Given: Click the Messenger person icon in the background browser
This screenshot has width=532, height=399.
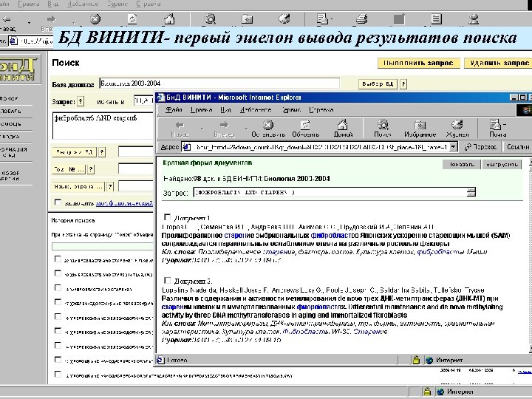Looking at the screenshot, I should click(474, 18).
